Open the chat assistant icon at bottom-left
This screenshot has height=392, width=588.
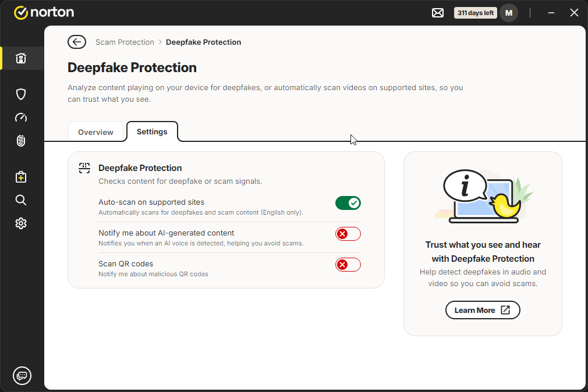point(22,376)
